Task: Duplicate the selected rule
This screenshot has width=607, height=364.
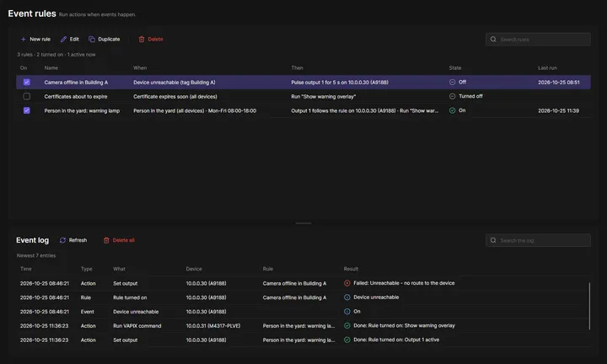Action: click(105, 39)
